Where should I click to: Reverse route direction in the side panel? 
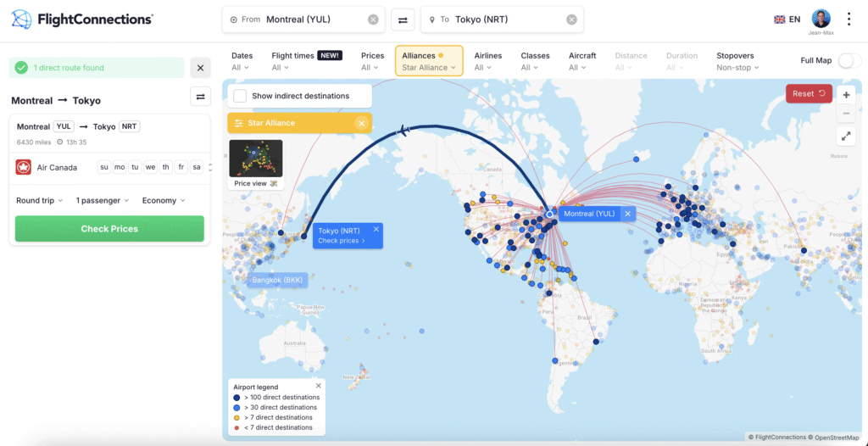200,97
